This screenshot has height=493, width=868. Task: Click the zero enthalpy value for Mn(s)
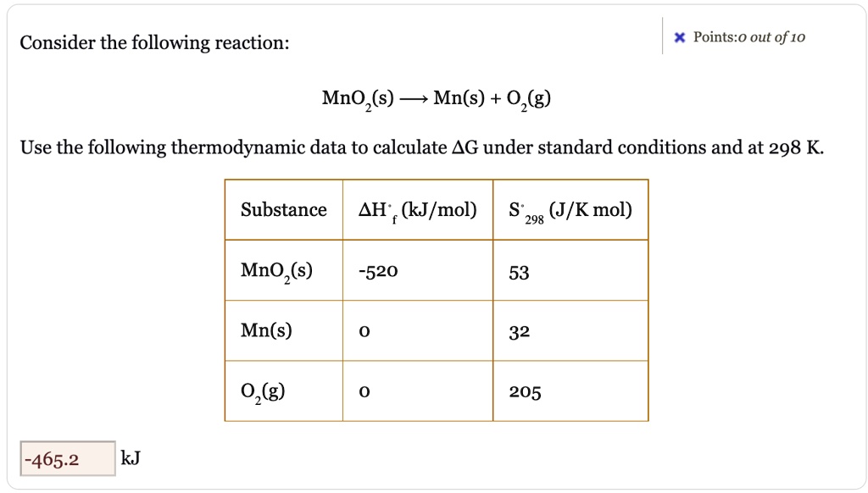[x=364, y=331]
